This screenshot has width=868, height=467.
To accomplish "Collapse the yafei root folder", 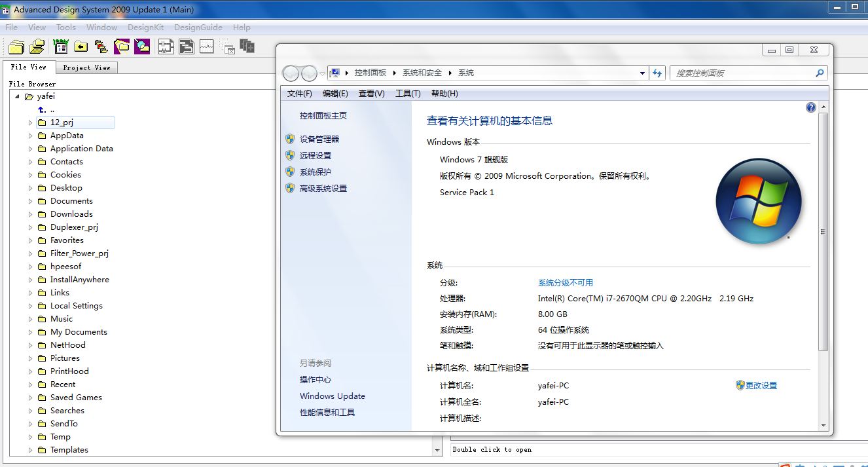I will [17, 96].
